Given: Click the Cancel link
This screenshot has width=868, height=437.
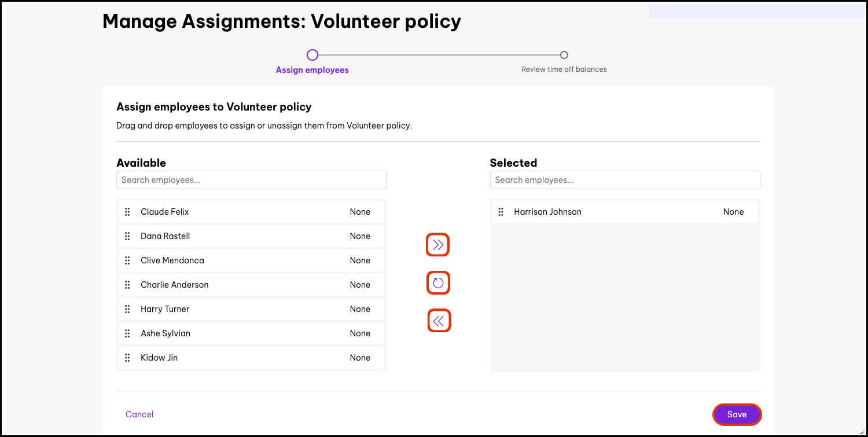Looking at the screenshot, I should (139, 414).
